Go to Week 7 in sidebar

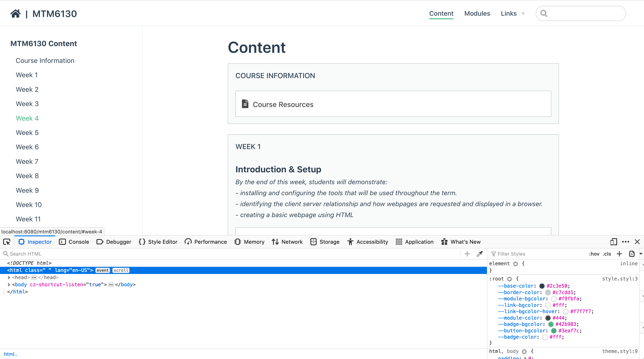click(27, 162)
